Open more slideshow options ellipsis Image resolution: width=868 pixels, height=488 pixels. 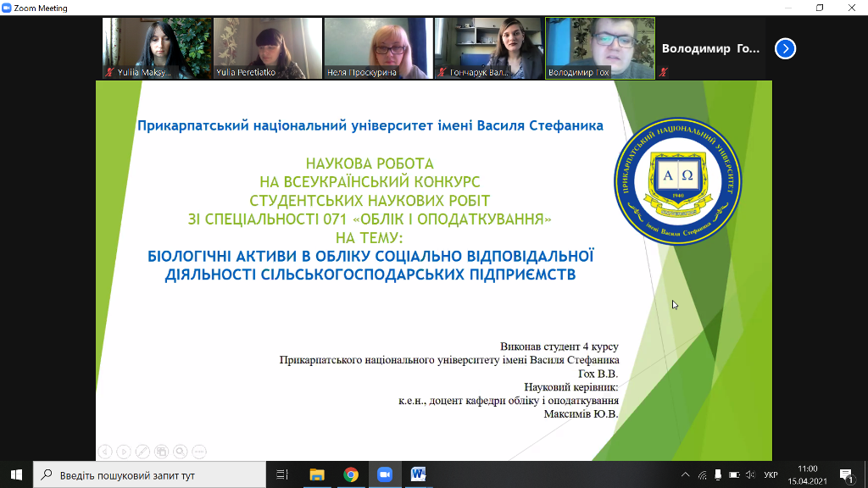(199, 452)
